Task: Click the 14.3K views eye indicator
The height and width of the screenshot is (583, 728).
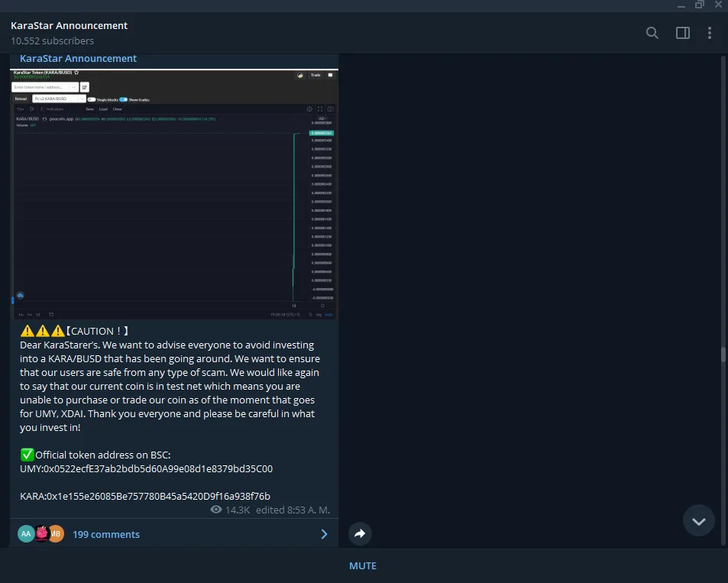Action: tap(230, 510)
